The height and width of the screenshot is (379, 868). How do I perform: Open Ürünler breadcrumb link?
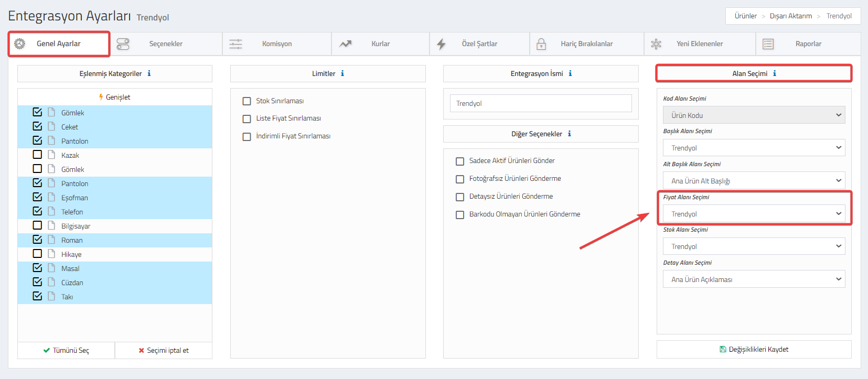click(745, 16)
